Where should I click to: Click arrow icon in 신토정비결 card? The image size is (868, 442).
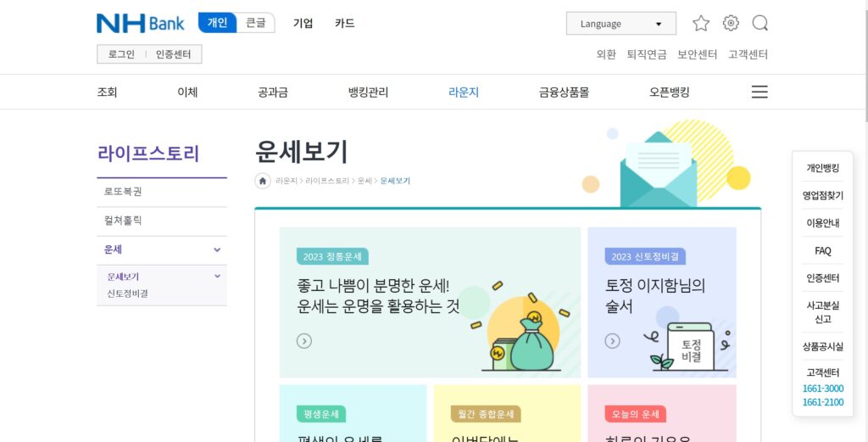(x=612, y=341)
